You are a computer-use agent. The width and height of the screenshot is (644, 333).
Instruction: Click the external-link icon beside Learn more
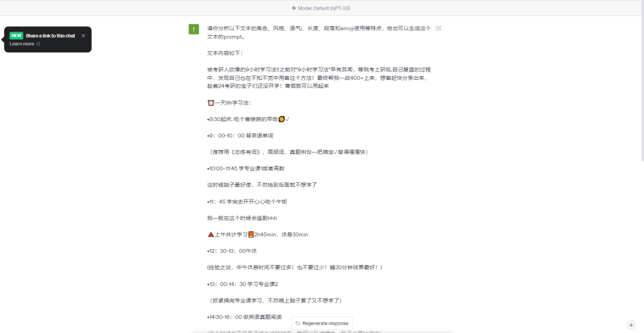[38, 44]
